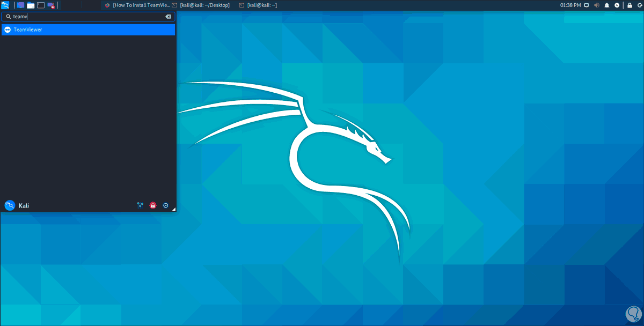Open the file manager panel launcher
The width and height of the screenshot is (644, 326).
pyautogui.click(x=31, y=5)
